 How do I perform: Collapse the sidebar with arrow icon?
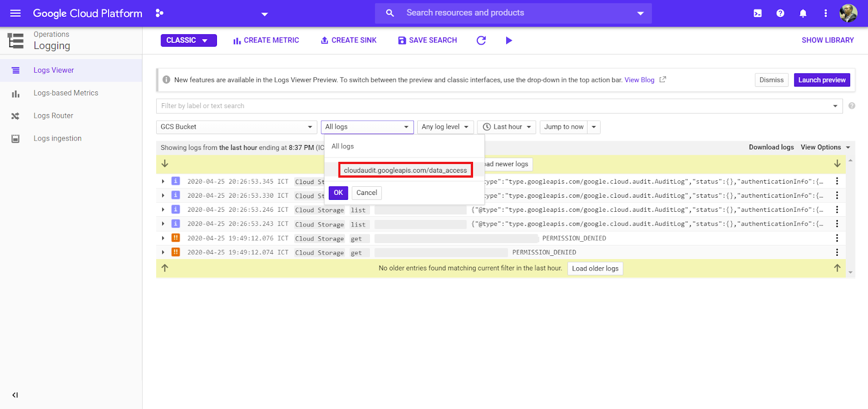click(15, 395)
